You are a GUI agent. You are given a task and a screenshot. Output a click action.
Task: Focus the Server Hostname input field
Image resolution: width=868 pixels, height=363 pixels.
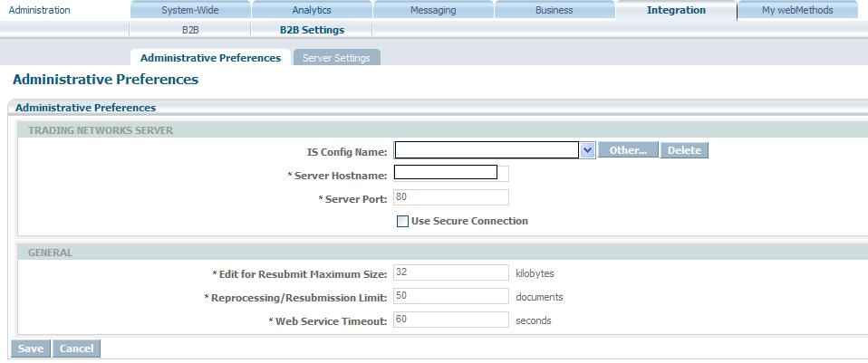click(x=451, y=173)
